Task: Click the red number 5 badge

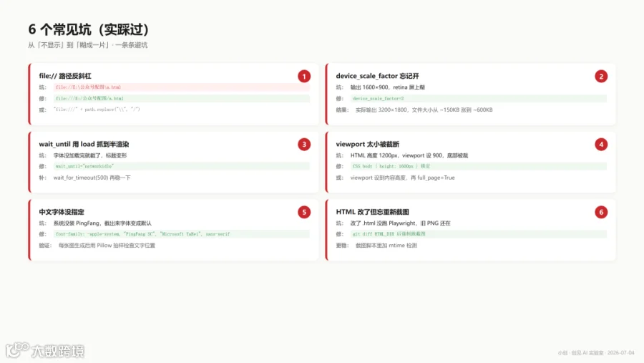Action: click(304, 212)
